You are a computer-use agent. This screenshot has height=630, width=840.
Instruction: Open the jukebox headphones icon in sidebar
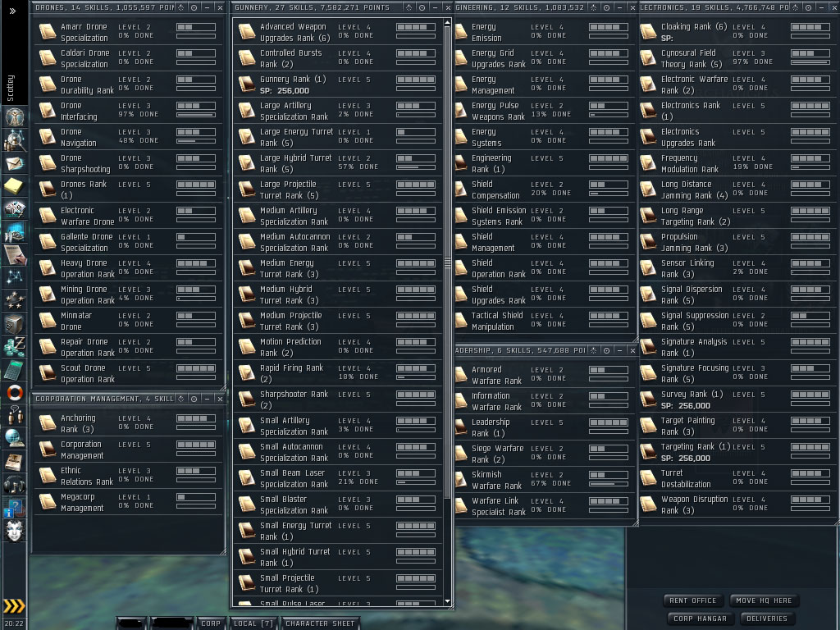[x=15, y=486]
